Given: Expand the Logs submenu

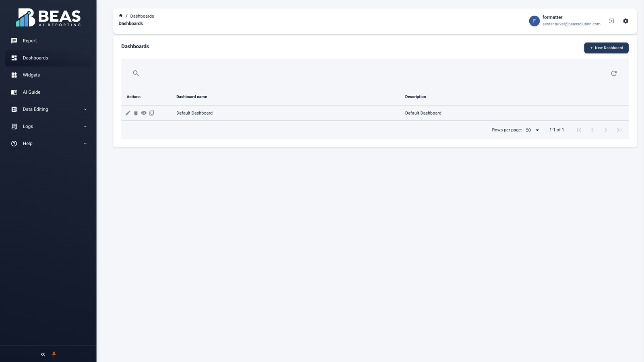Looking at the screenshot, I should (48, 126).
